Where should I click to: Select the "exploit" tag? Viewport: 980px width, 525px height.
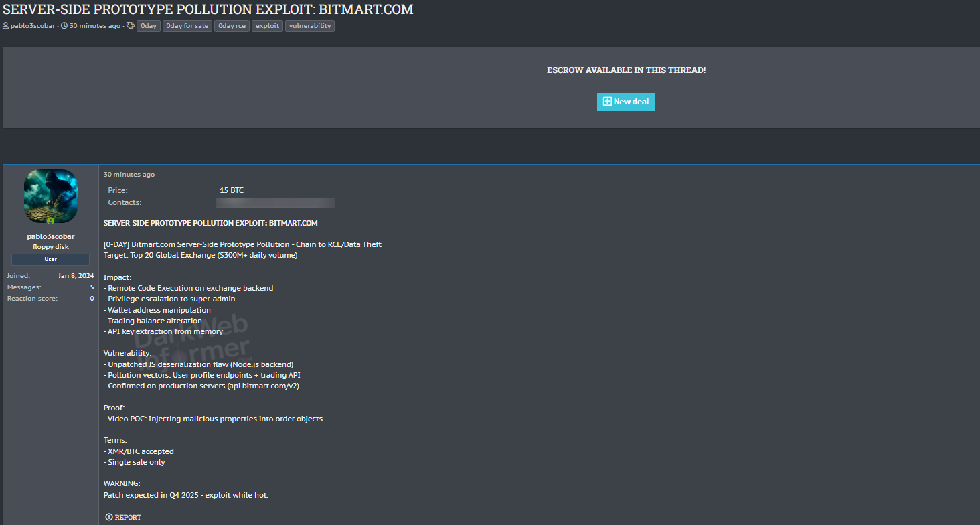[x=268, y=26]
